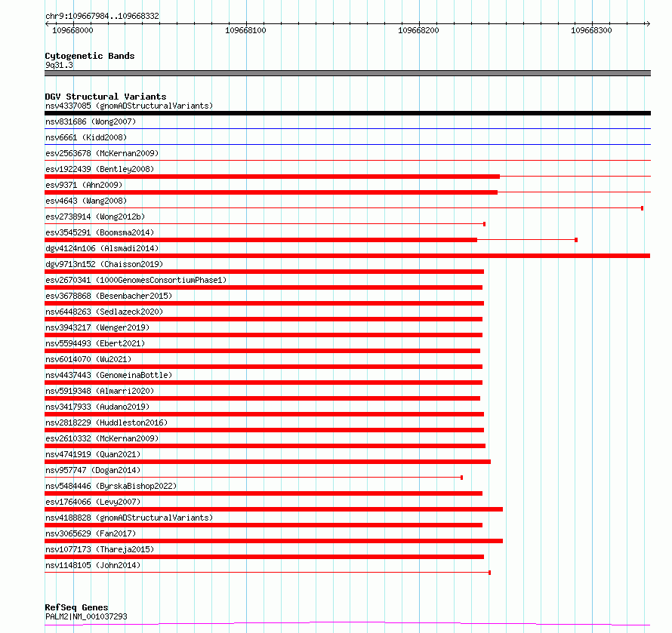
Task: Open variant nsv3943217 (Wenger2019)
Action: (97, 327)
